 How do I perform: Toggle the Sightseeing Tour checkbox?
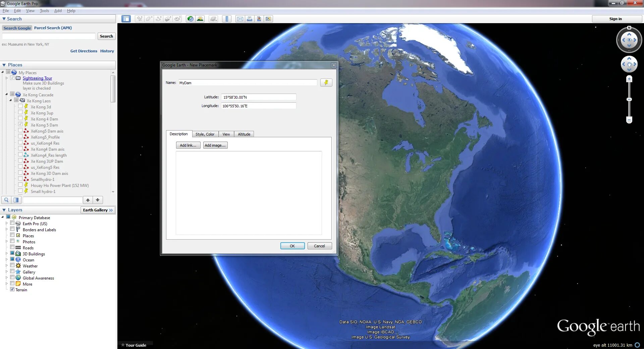(x=12, y=78)
